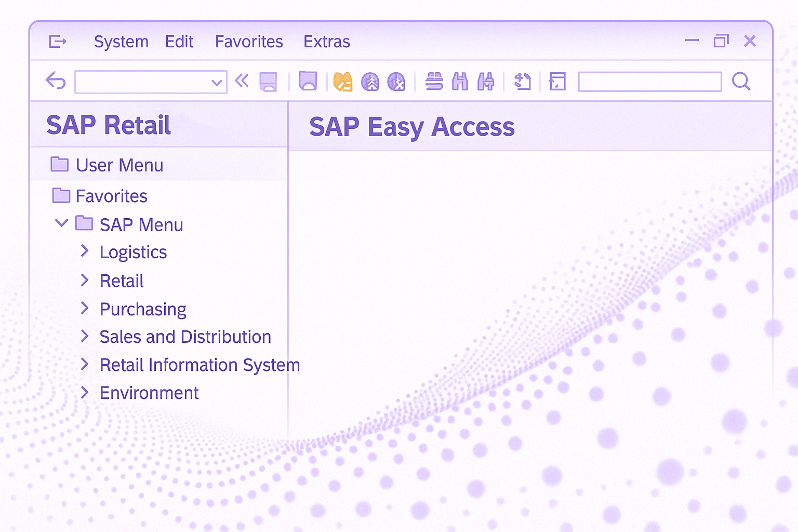798x532 pixels.
Task: Click the double chevron collapse icon
Action: pos(242,81)
